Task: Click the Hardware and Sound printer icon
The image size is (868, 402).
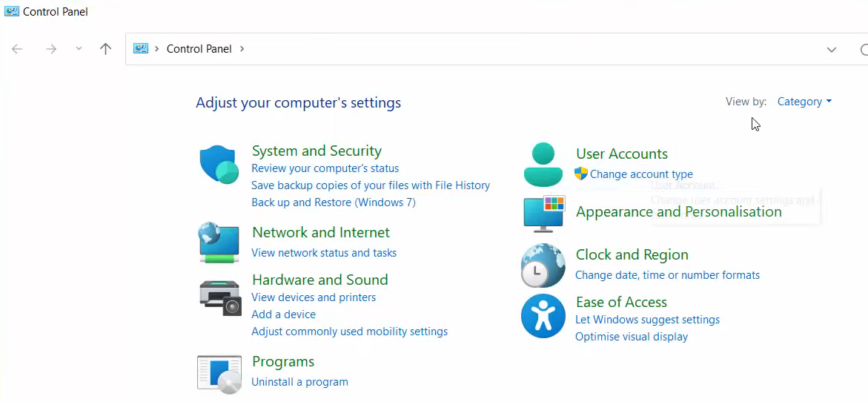Action: tap(220, 297)
